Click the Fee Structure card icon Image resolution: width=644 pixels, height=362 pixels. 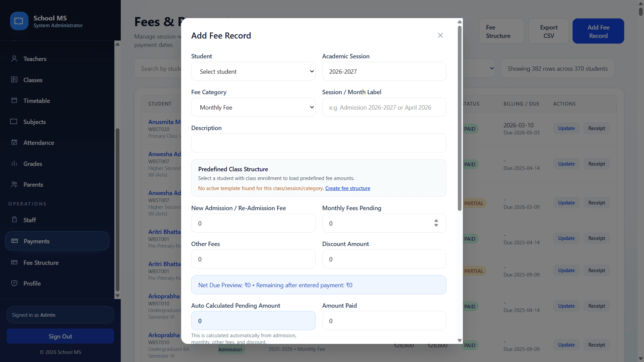coord(14,262)
